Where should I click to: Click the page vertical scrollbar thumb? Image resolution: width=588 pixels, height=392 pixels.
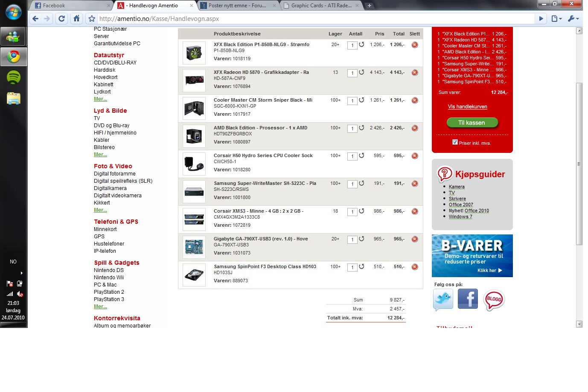pyautogui.click(x=579, y=164)
